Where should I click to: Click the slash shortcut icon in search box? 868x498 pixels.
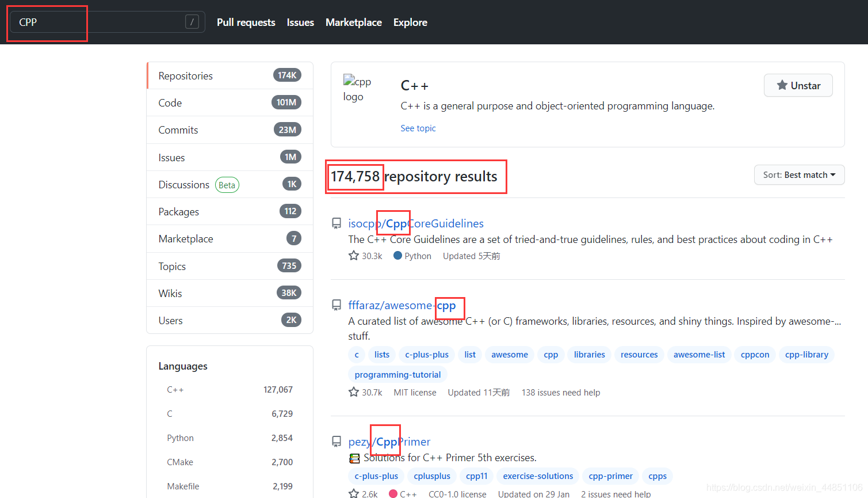[x=192, y=22]
